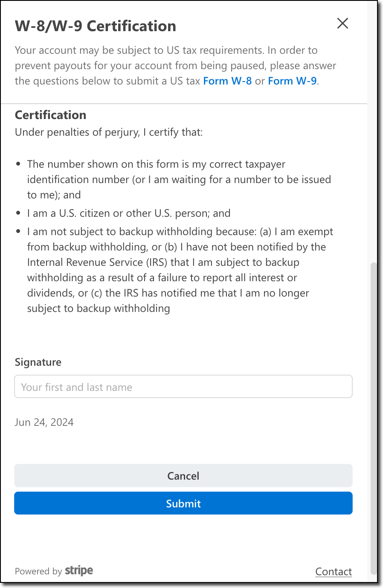Select the Powered by Stripe branding

pyautogui.click(x=54, y=571)
